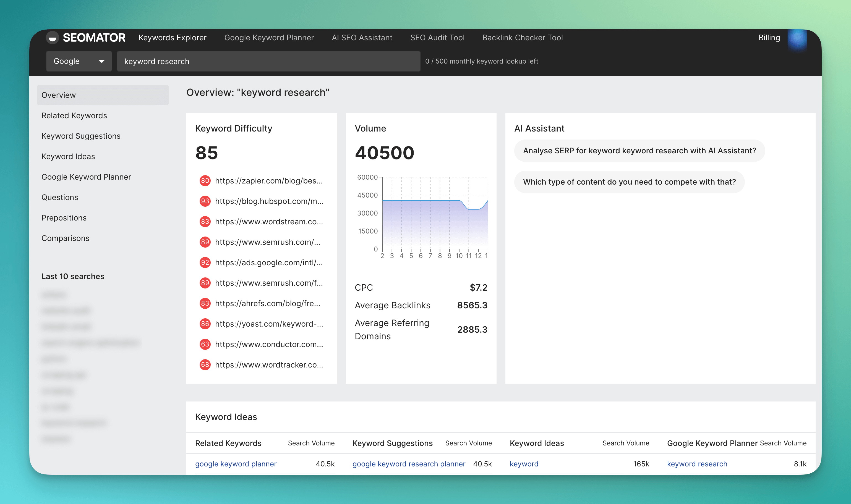Switch to the SEO Audit Tool tab
851x504 pixels.
click(x=437, y=38)
